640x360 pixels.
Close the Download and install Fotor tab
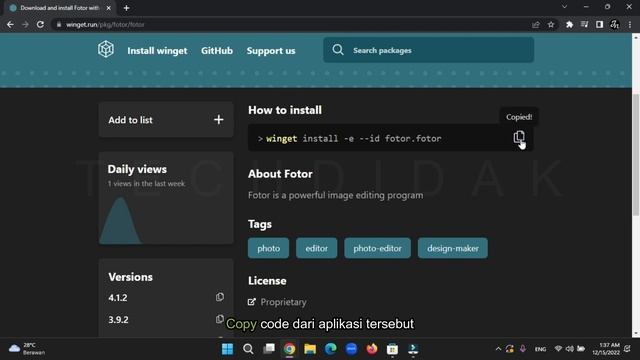[x=109, y=8]
